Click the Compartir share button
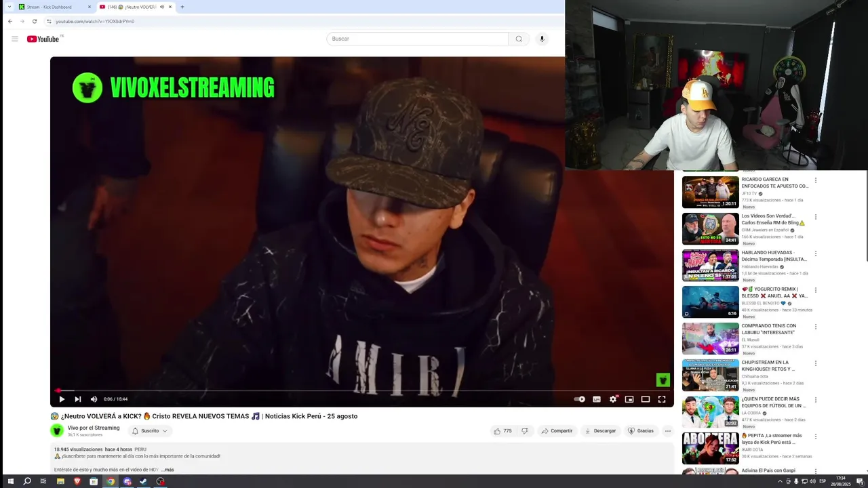Screen dimensions: 868x488 (x=557, y=431)
